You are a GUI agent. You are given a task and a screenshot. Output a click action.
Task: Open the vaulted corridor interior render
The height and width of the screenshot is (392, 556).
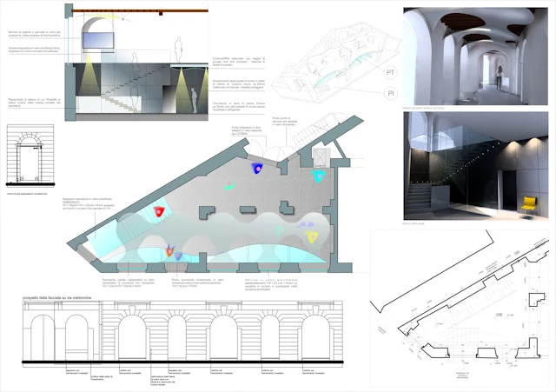pyautogui.click(x=475, y=56)
